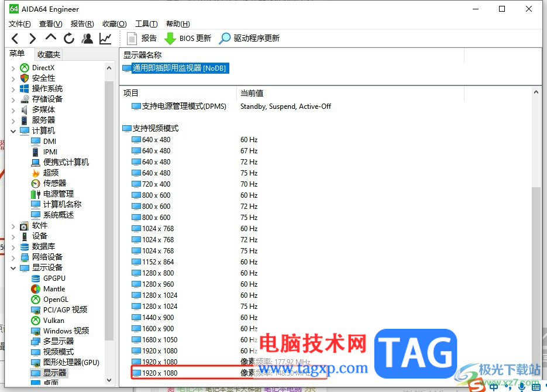
Task: Click the details list scroll-up arrow
Action: (x=536, y=92)
